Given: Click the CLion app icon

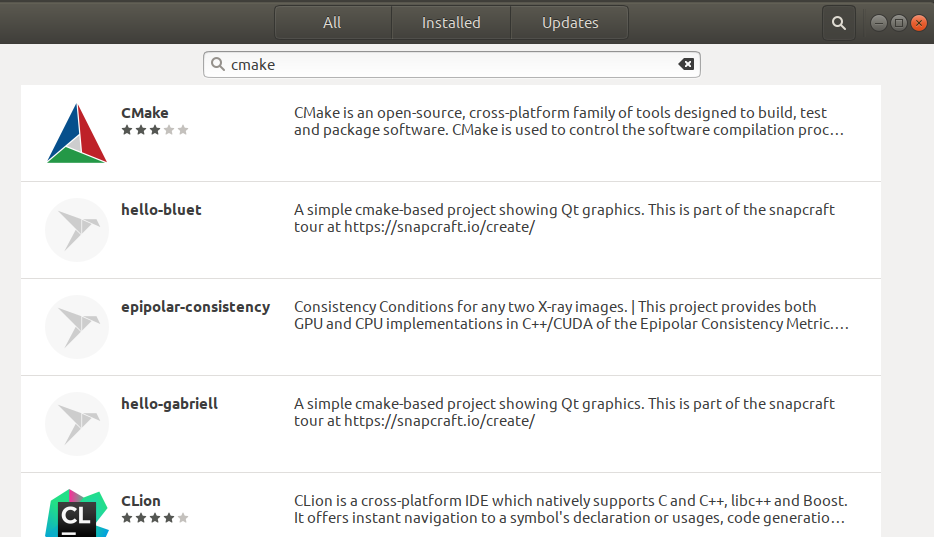Looking at the screenshot, I should [77, 513].
